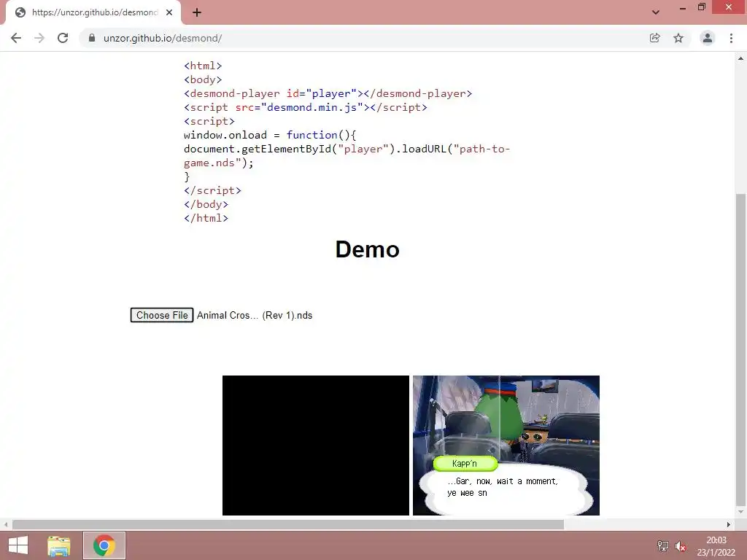Open the Chrome profile avatar menu
The image size is (747, 560).
[708, 38]
